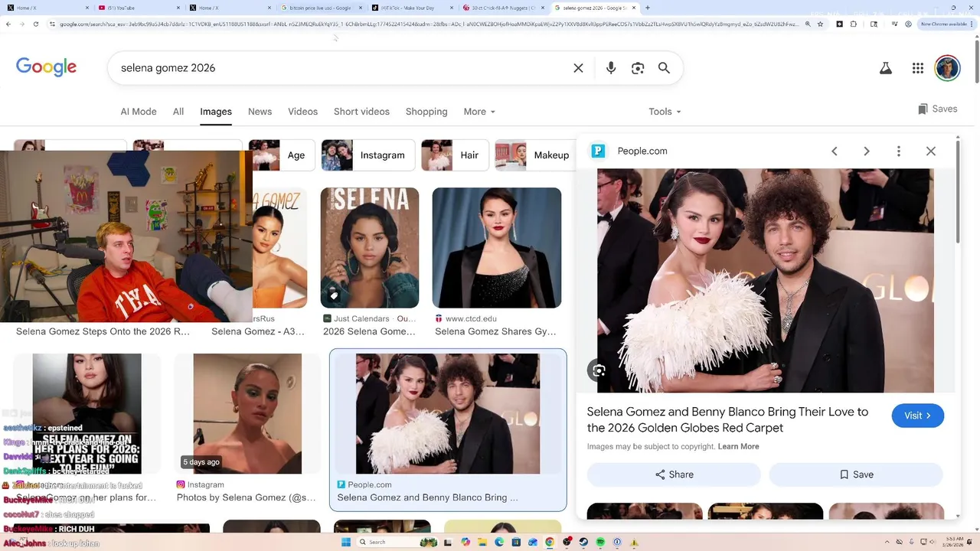Open 'Selena Gomez Shares Gy...' result caption
The width and height of the screenshot is (980, 551).
click(495, 331)
